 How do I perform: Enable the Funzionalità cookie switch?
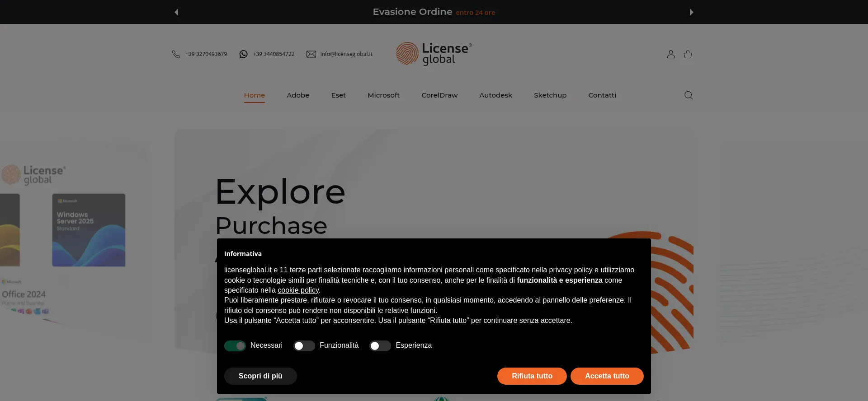click(304, 346)
